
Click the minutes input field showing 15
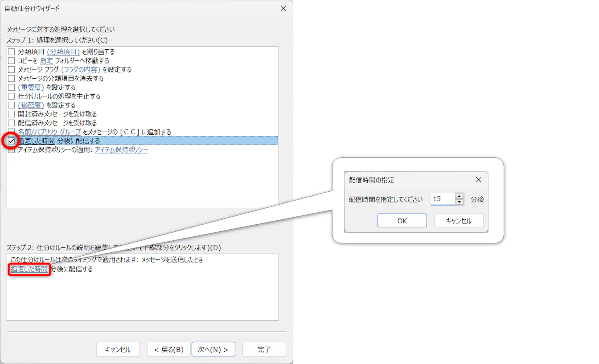pyautogui.click(x=443, y=199)
